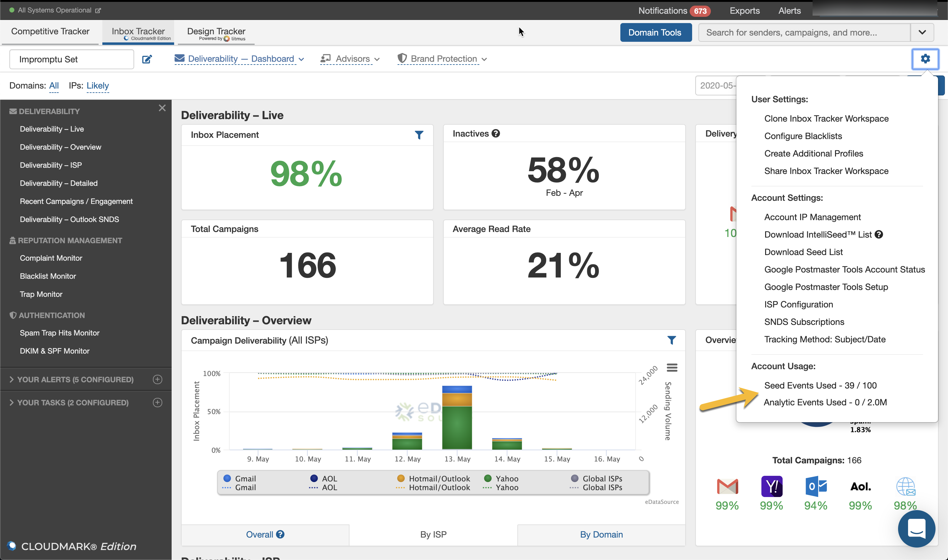Click the Brand Protection shield icon

[402, 58]
